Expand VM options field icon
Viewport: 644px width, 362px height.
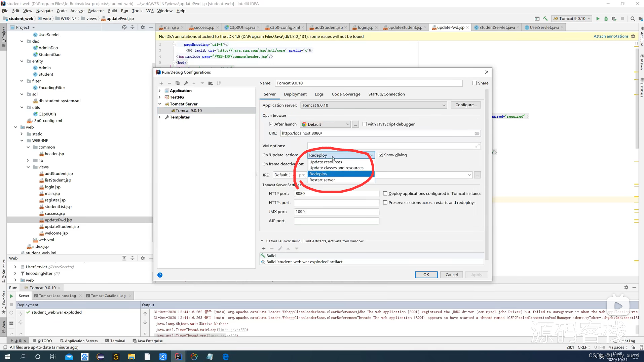477,146
